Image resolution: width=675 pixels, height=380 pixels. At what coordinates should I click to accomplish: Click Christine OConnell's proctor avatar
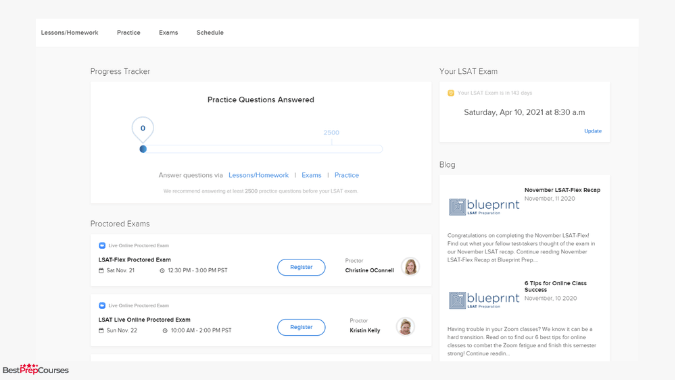pyautogui.click(x=410, y=266)
